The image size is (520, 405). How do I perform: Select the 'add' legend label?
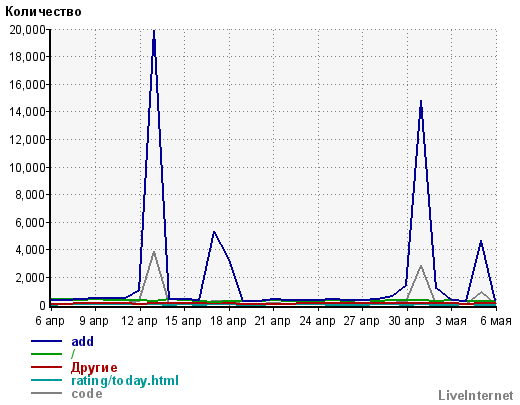(x=82, y=341)
